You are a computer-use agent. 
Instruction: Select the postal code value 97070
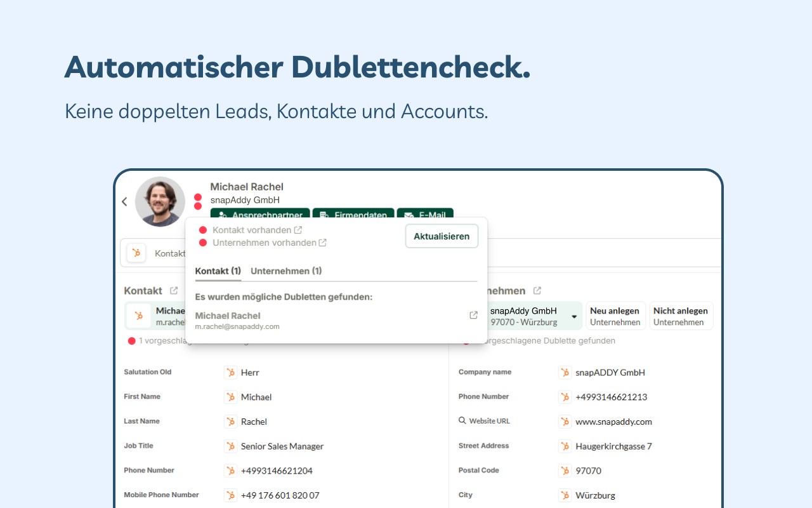tap(588, 471)
